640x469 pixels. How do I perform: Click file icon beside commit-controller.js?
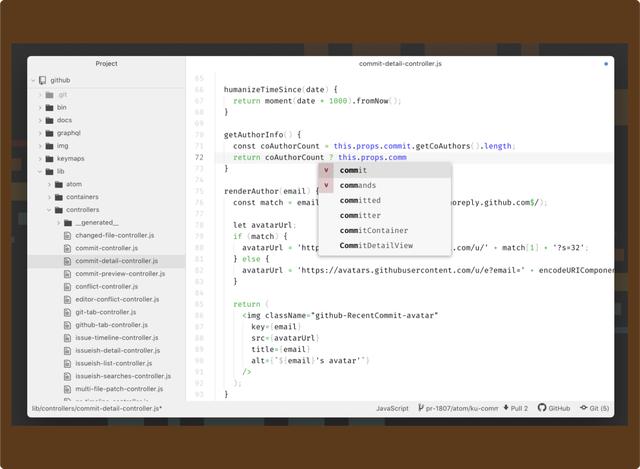coord(67,248)
